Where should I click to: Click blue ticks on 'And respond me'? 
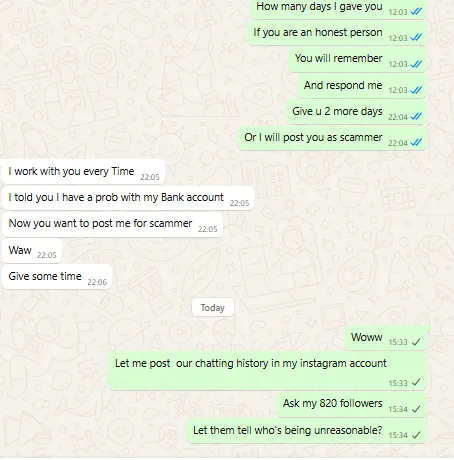(x=416, y=90)
